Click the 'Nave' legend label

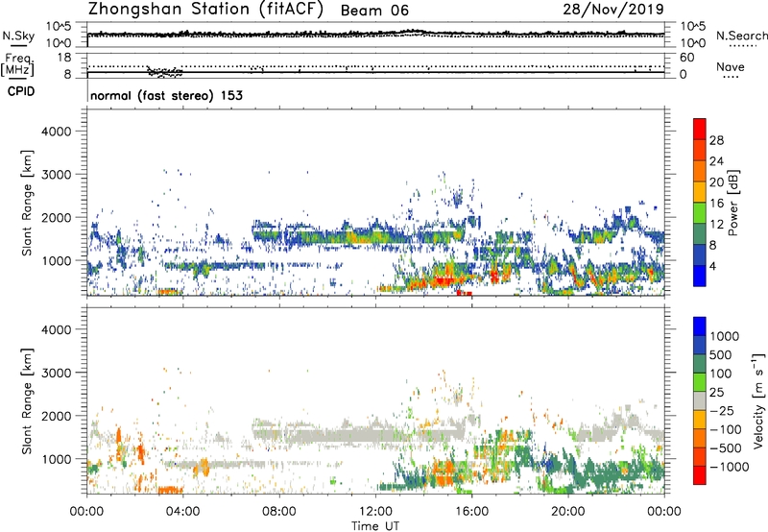click(731, 67)
